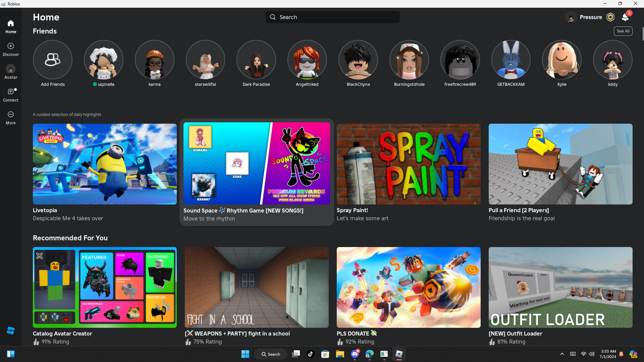Open the PLS DONATE game thumbnail

click(x=409, y=287)
